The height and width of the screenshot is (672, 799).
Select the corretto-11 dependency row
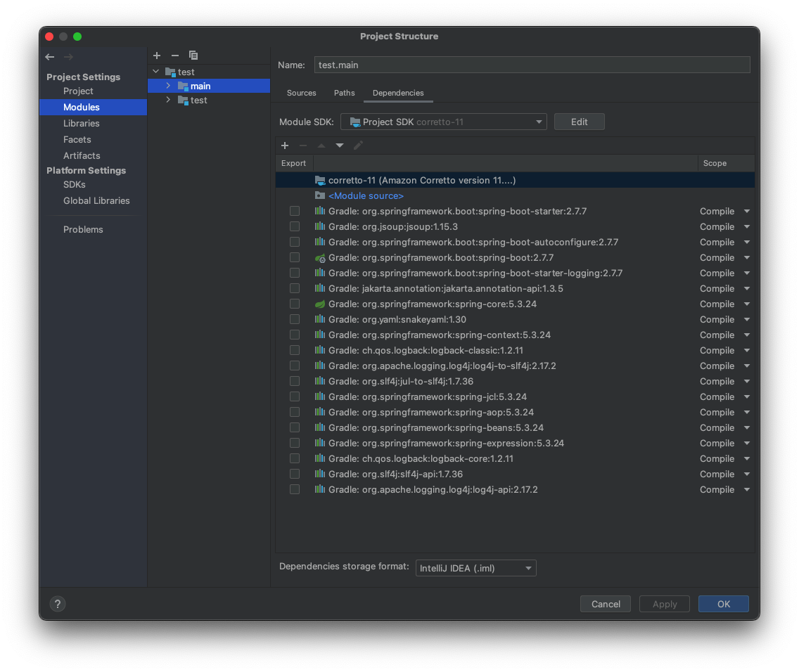tap(515, 180)
